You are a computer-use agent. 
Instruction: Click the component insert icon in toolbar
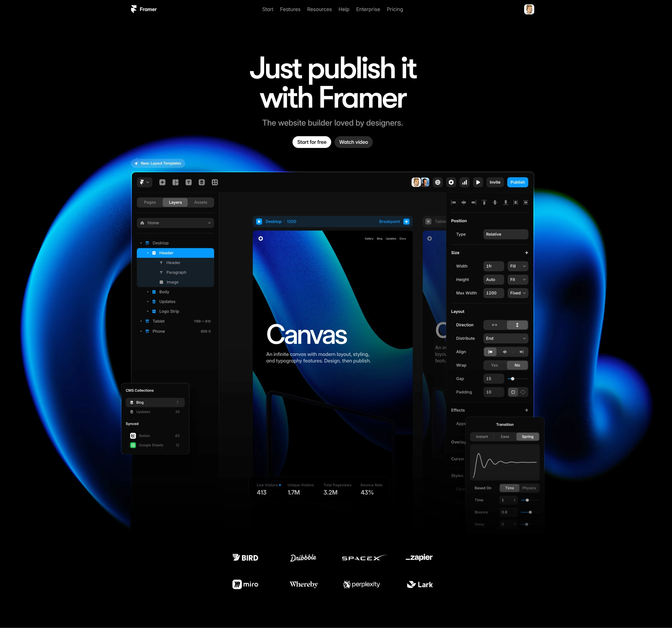215,182
